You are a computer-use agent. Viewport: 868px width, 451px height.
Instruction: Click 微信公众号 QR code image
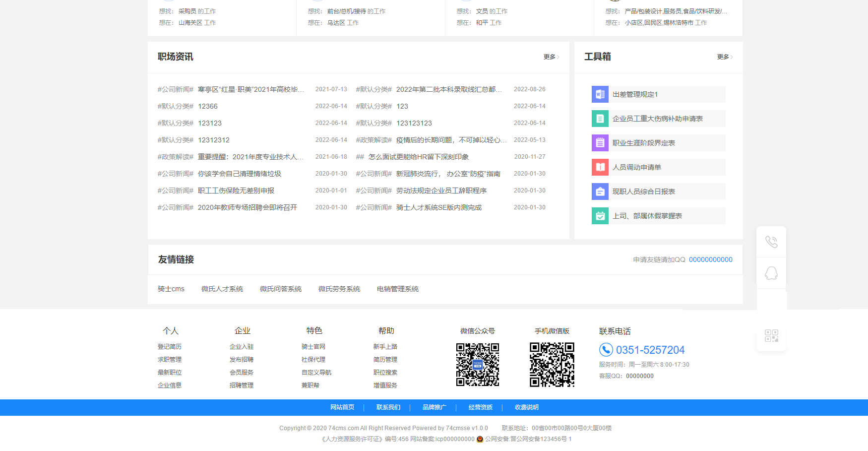pyautogui.click(x=478, y=365)
